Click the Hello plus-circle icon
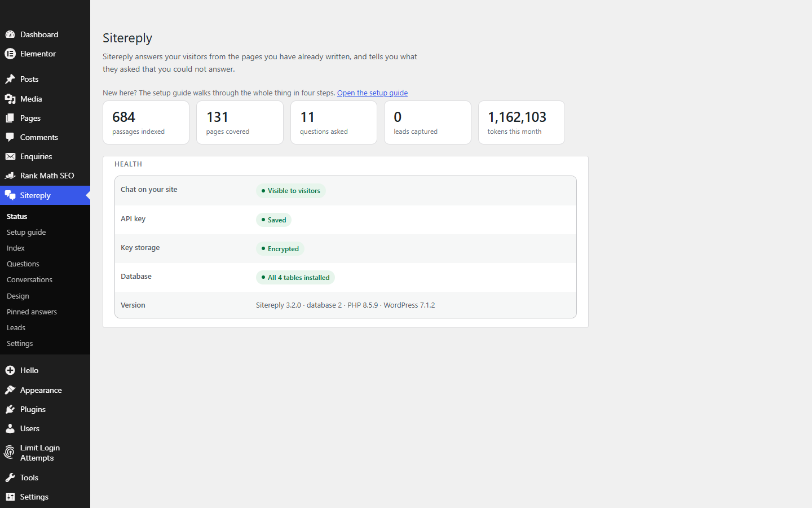The image size is (812, 508). point(10,370)
